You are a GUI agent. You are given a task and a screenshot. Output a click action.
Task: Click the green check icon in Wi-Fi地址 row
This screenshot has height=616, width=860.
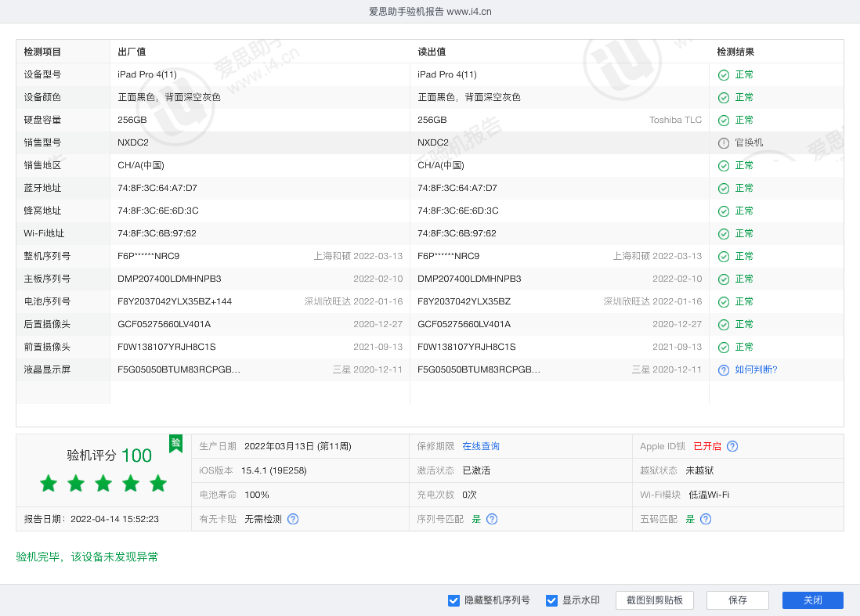point(724,234)
